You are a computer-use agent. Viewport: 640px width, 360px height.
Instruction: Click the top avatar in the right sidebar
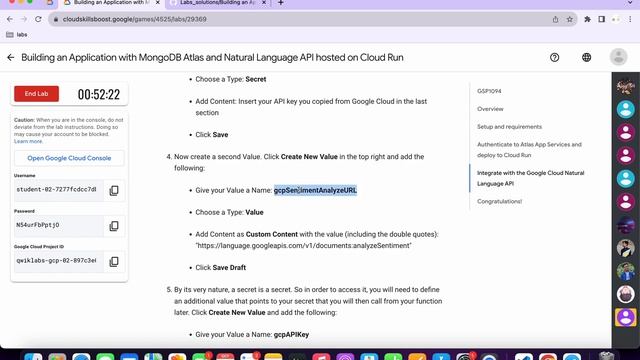click(625, 87)
